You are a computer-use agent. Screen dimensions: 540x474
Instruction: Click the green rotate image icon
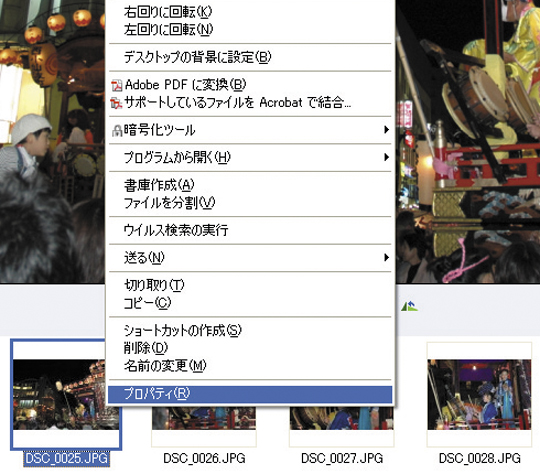pos(409,306)
